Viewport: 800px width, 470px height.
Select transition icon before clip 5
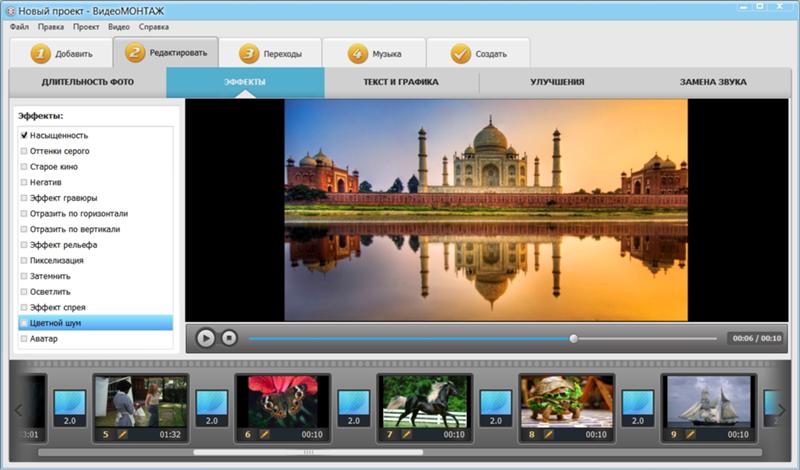pos(70,408)
